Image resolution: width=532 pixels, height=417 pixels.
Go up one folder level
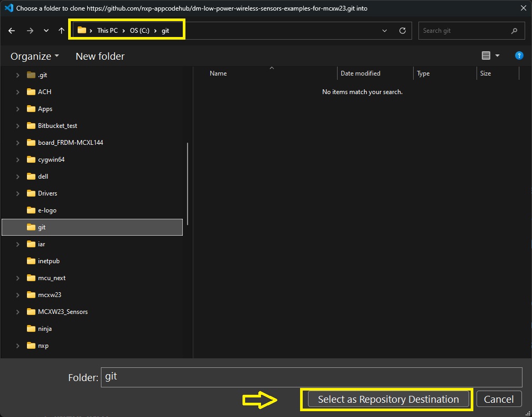point(61,31)
